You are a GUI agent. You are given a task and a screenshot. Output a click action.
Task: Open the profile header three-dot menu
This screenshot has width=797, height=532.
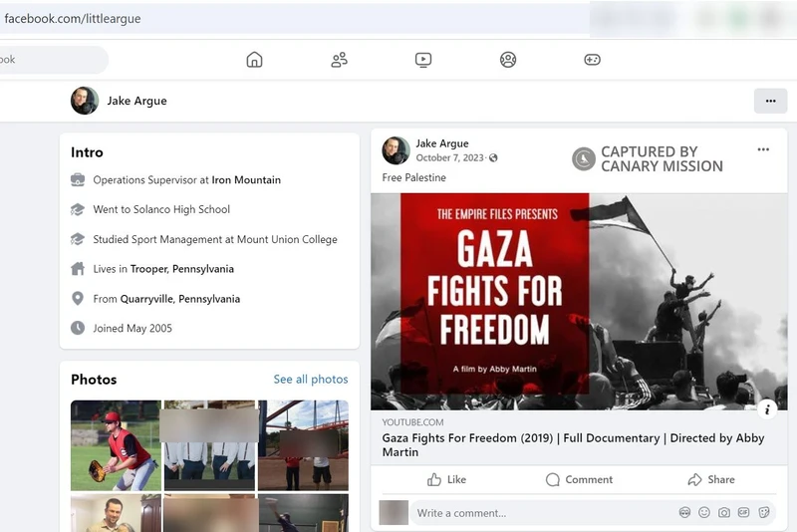[770, 101]
